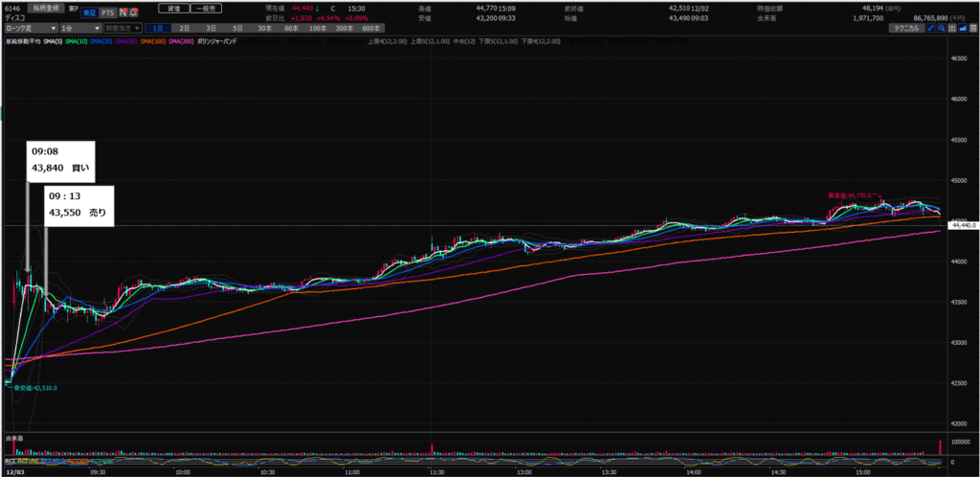Click the 09:08 買い annotation box
980x477 pixels.
pos(62,158)
